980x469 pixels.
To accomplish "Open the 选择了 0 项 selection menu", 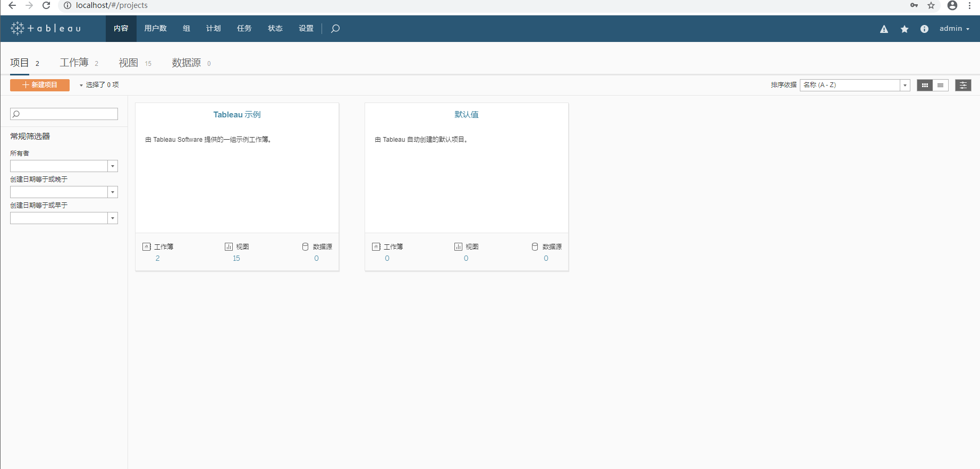I will [x=99, y=85].
